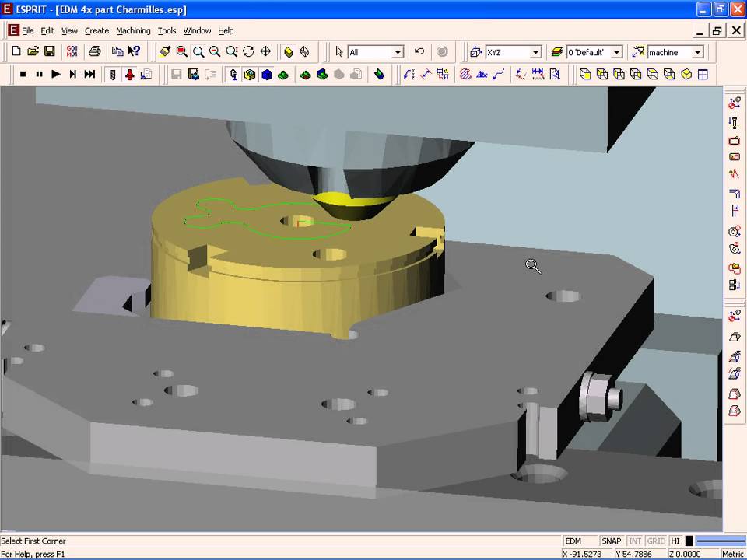Toggle HI mode in status bar

[675, 541]
